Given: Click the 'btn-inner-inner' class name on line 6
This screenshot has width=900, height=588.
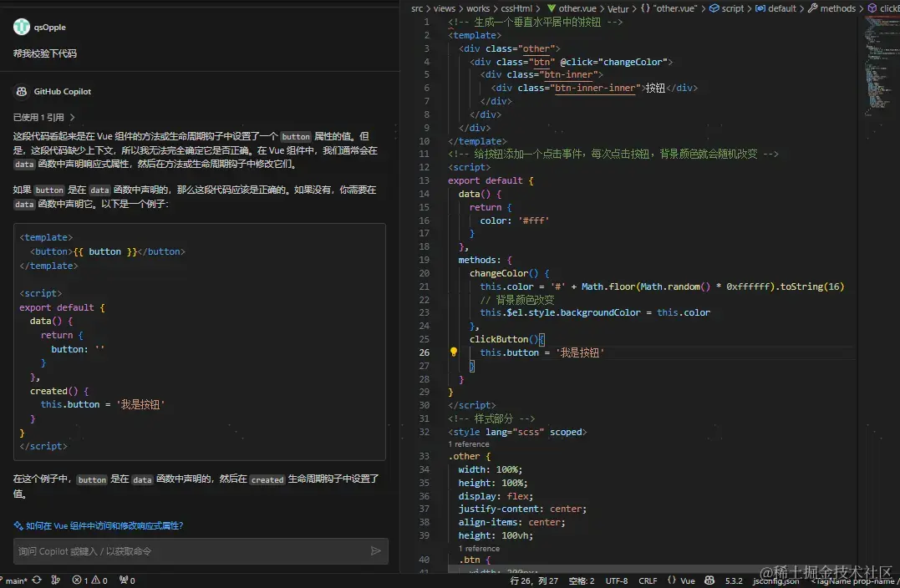Looking at the screenshot, I should point(595,88).
